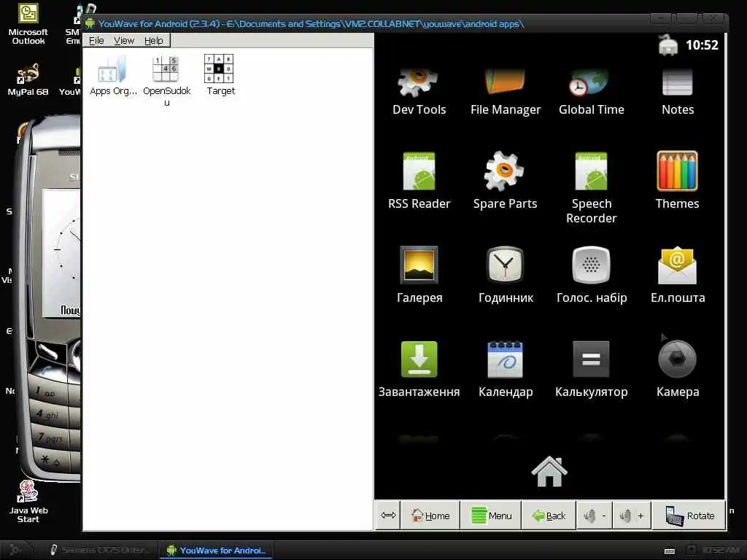Launch Speech Recorder app
This screenshot has width=747, height=560.
point(591,188)
